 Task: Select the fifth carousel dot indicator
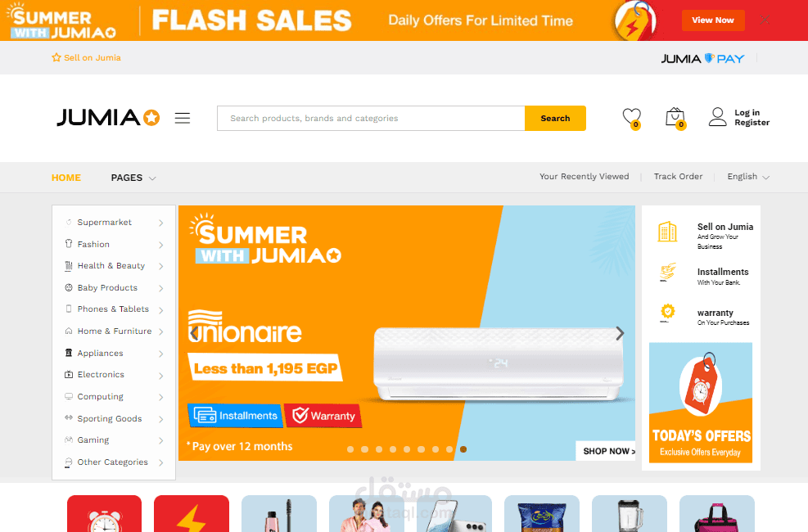pos(407,449)
